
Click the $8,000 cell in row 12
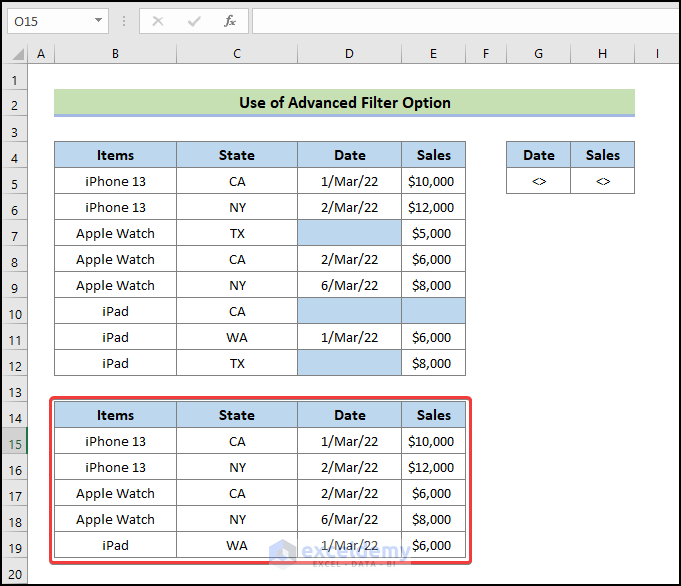click(433, 363)
